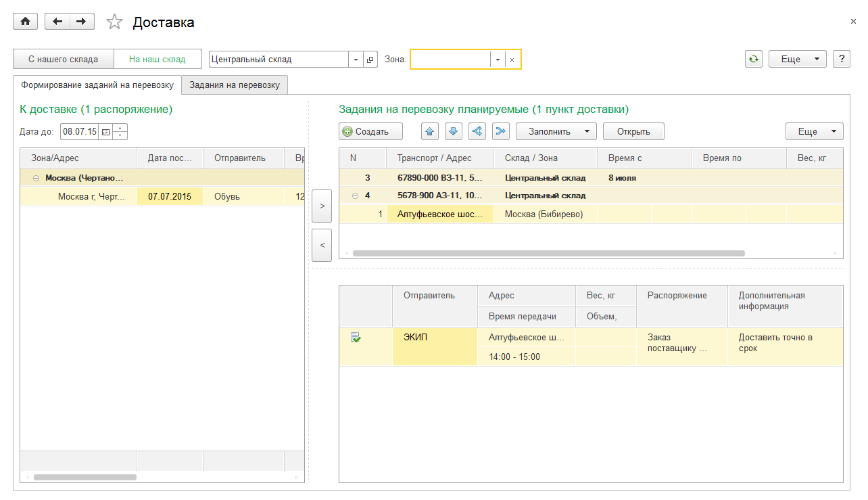Viewport: 868px width, 500px height.
Task: Click the green refresh icon
Action: click(x=753, y=59)
